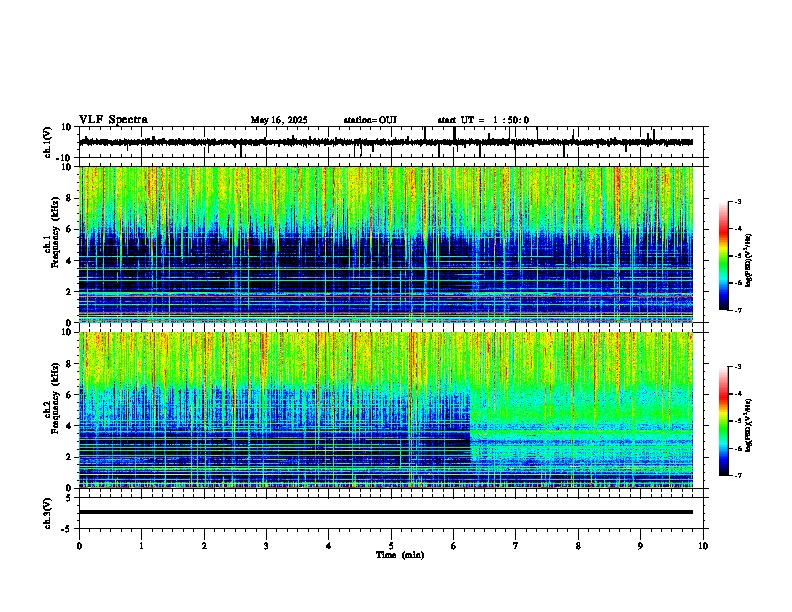Click the "4" kHz tick on ch.1 frequency axis
This screenshot has height=612, width=792.
(x=69, y=261)
